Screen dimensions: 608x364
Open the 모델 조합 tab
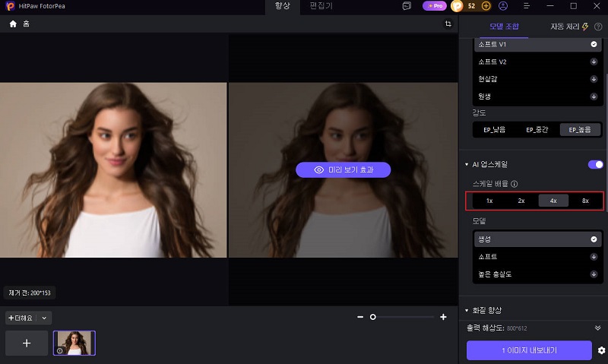(504, 27)
